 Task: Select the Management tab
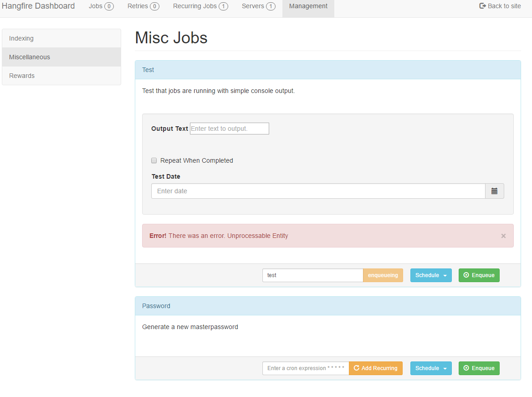tap(308, 6)
